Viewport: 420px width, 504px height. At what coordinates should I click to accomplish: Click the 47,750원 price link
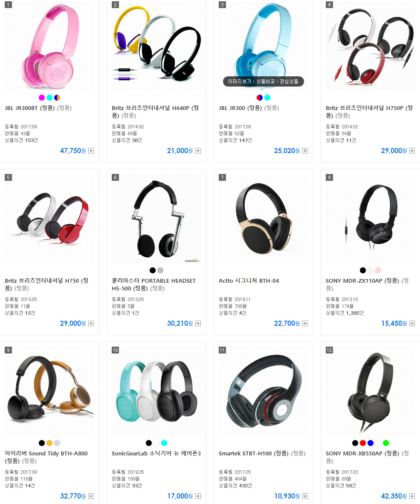pos(73,151)
